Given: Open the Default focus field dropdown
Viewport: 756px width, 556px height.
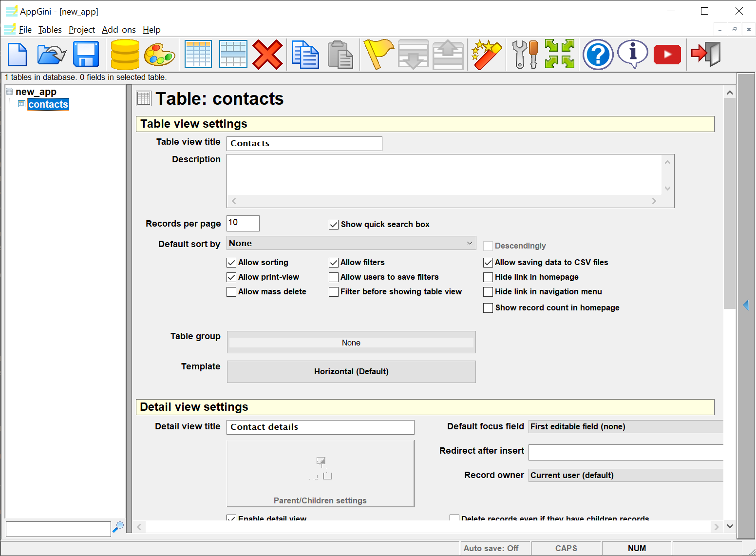Looking at the screenshot, I should tap(625, 427).
